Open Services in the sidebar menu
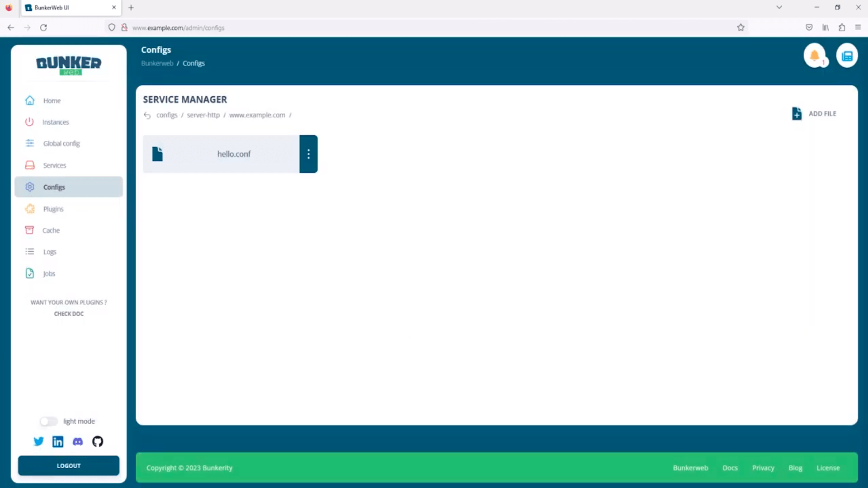 point(69,165)
